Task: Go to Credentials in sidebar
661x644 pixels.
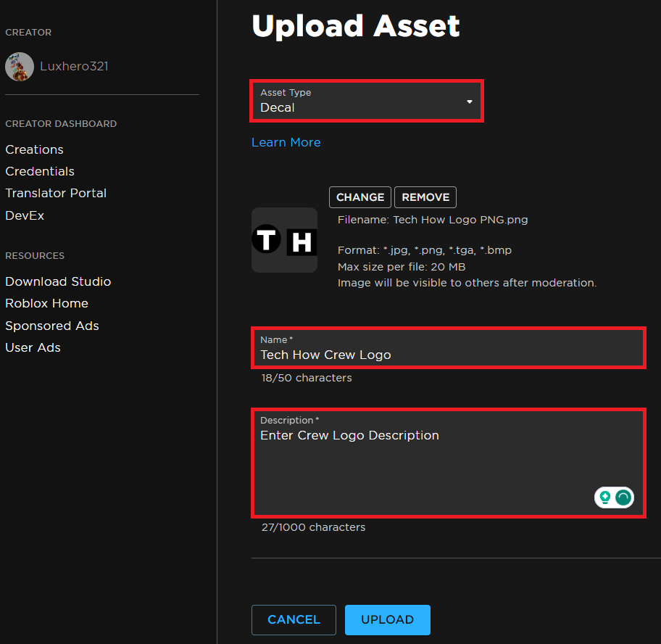Action: click(x=40, y=171)
